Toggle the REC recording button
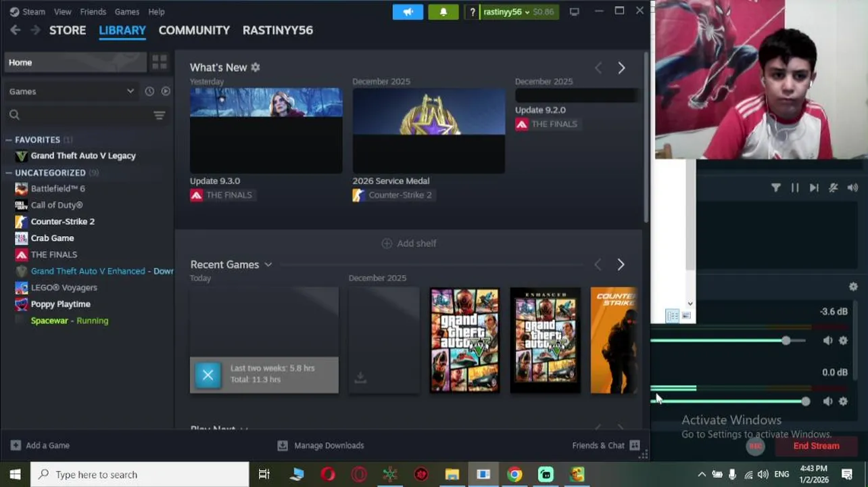868x487 pixels. tap(756, 446)
